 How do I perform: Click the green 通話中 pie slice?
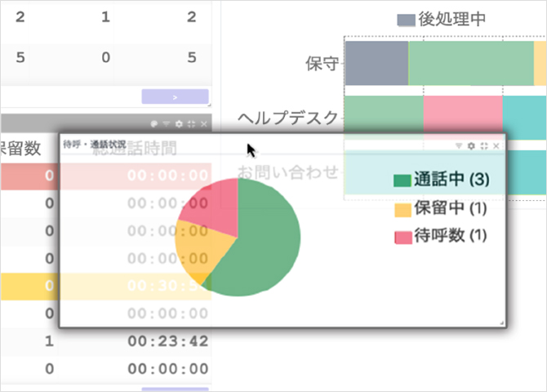pos(265,241)
